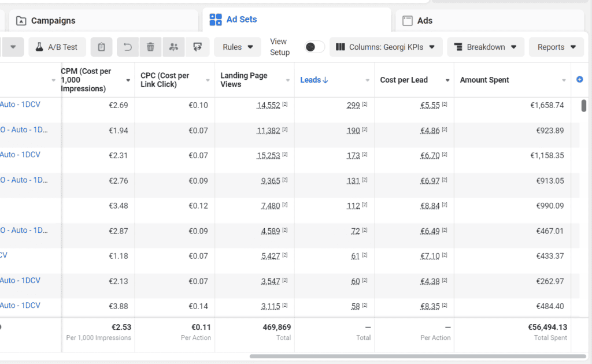
Task: Open CPM column header dropdown arrow
Action: click(x=128, y=80)
